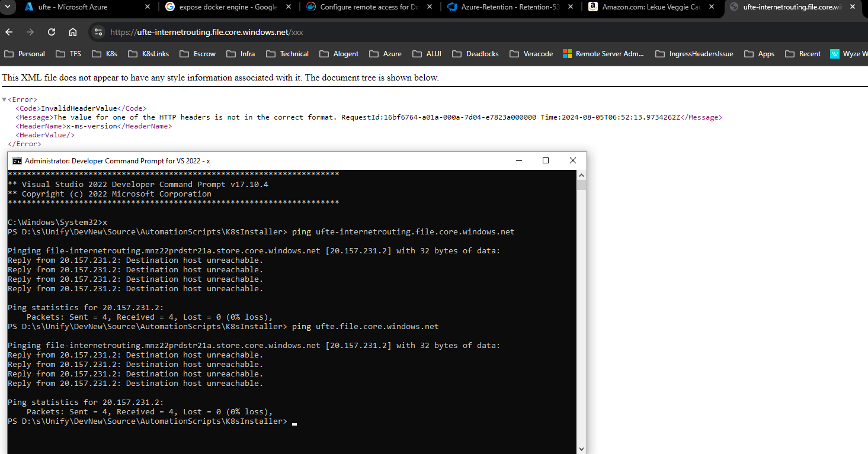Click the console scrollbar down arrow
The width and height of the screenshot is (868, 454).
pyautogui.click(x=581, y=449)
